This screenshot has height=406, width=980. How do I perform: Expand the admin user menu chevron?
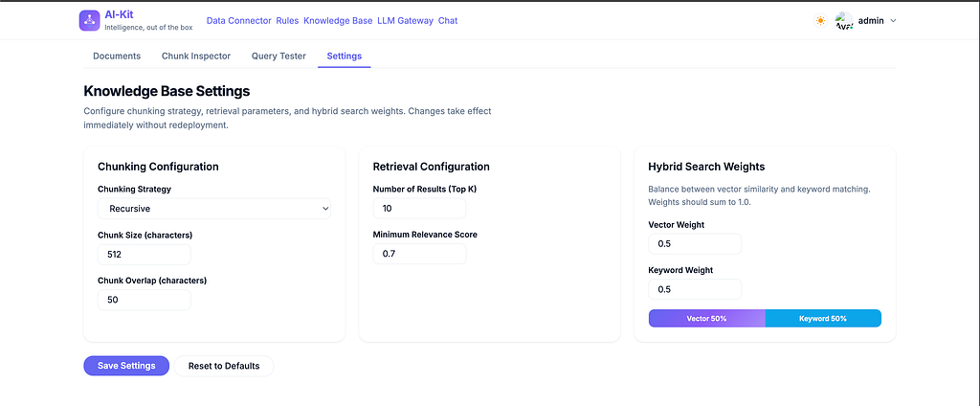pyautogui.click(x=893, y=21)
